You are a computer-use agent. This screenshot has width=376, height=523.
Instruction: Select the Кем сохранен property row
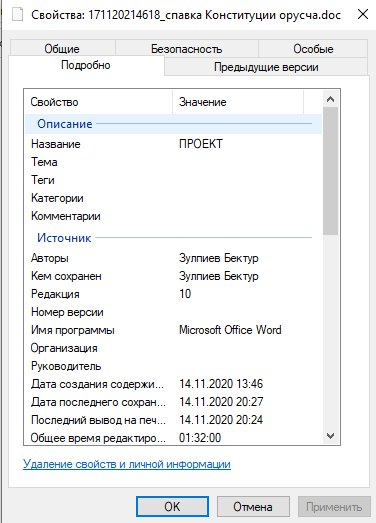[x=173, y=276]
